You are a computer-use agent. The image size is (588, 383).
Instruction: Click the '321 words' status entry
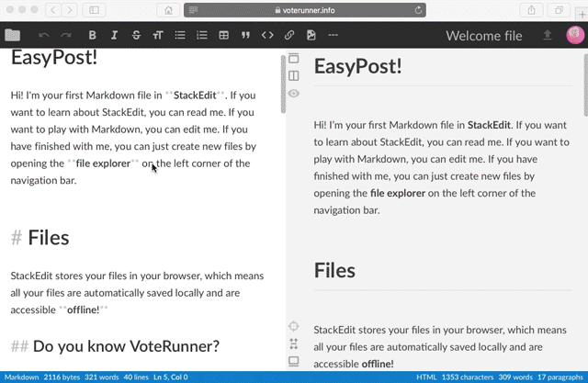pos(102,377)
